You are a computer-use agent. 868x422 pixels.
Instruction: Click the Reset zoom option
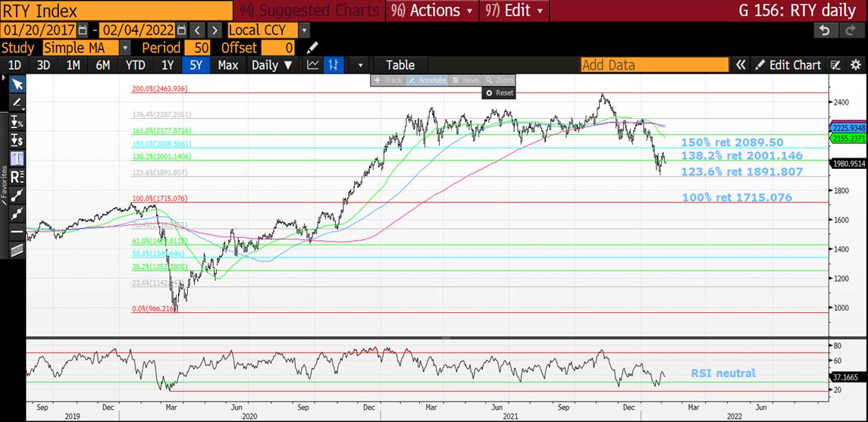500,93
